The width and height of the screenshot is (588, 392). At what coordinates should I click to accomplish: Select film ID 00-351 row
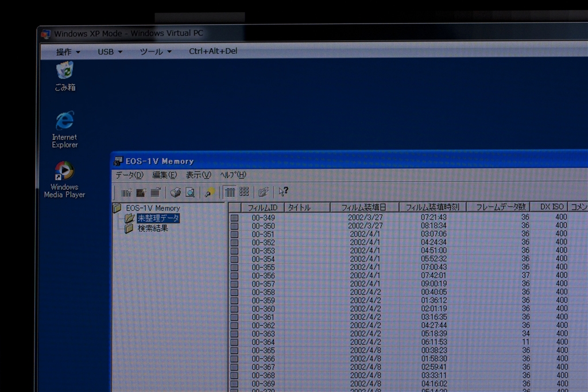pos(263,234)
